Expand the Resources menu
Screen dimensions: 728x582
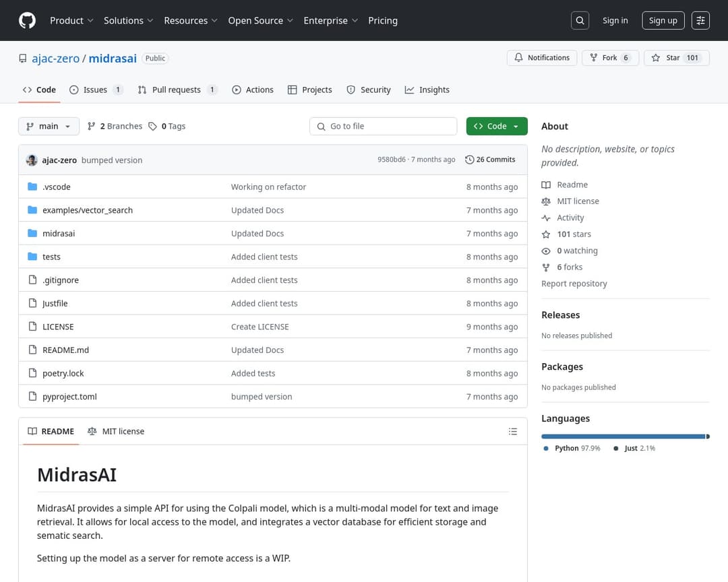(x=190, y=20)
